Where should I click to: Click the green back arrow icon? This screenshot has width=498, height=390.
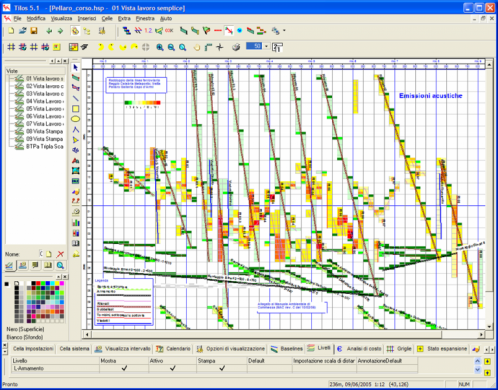click(x=49, y=31)
